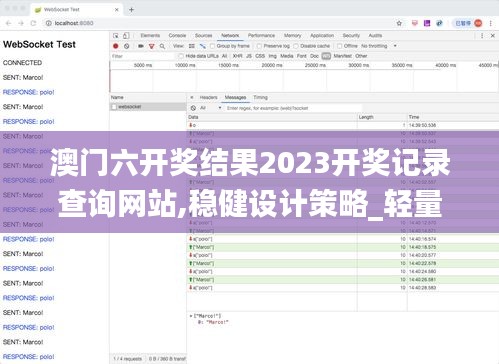Filter requests by Media
499x364 pixels.
[x=287, y=56]
